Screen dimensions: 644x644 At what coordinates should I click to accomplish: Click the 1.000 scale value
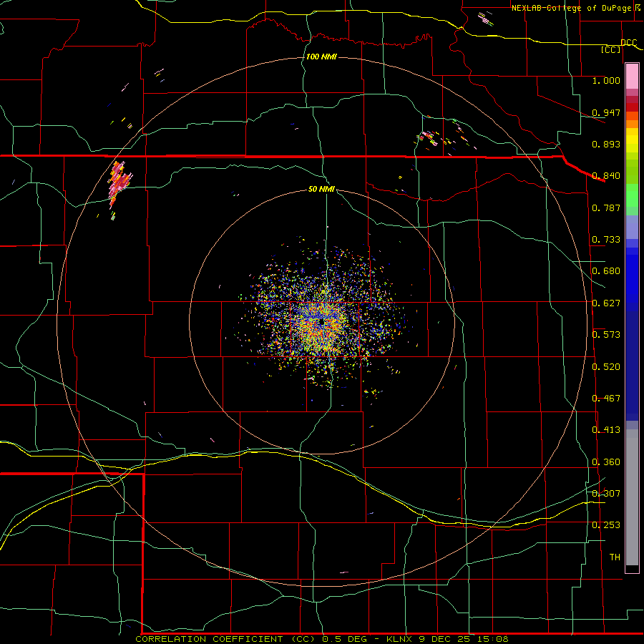tap(606, 80)
